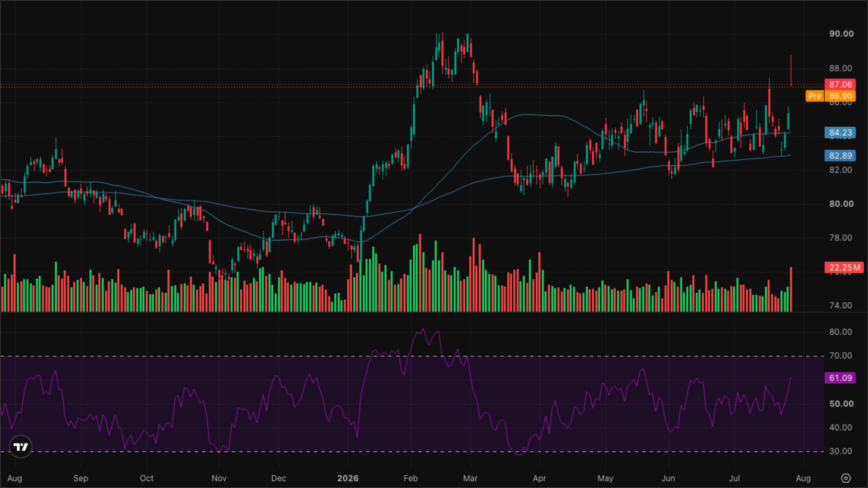Screen dimensions: 868x488
Task: Click the purple 61.09 RSI label
Action: pyautogui.click(x=840, y=378)
